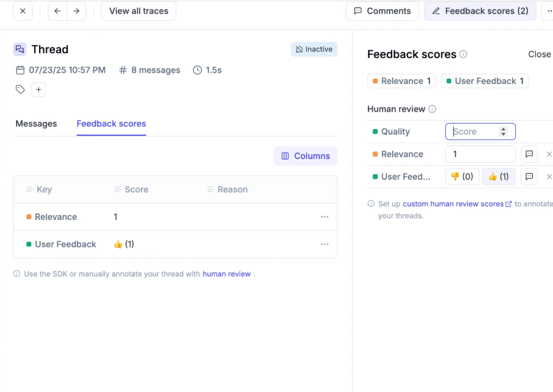Open three-dot menu for User Feedback row

pos(325,244)
